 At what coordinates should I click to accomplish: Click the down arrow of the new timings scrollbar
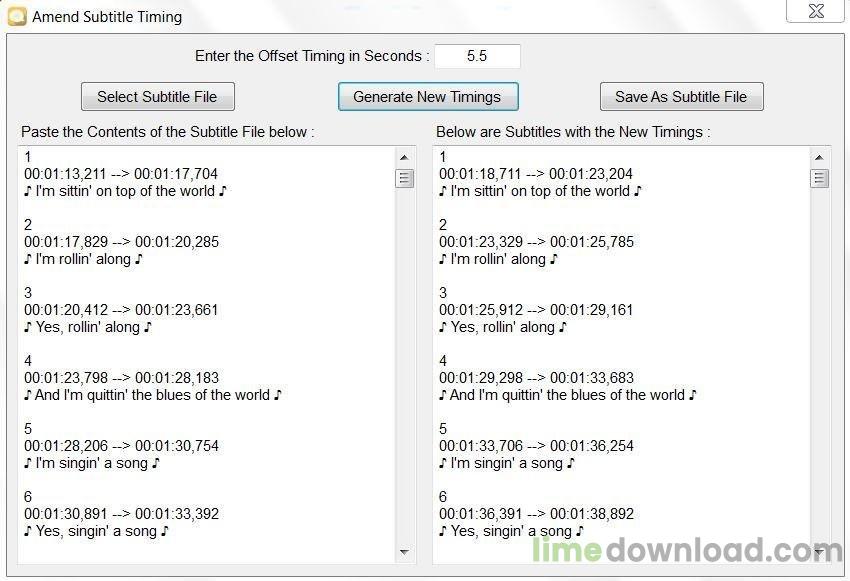pos(820,551)
